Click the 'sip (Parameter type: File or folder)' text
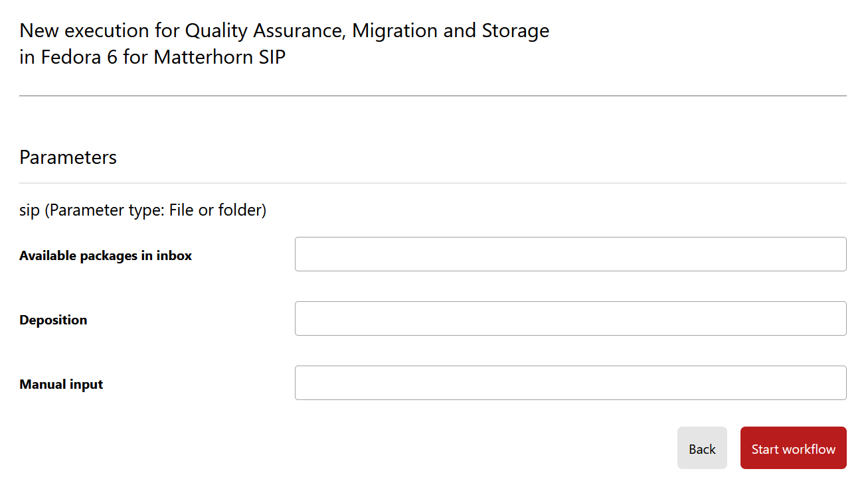 point(143,210)
